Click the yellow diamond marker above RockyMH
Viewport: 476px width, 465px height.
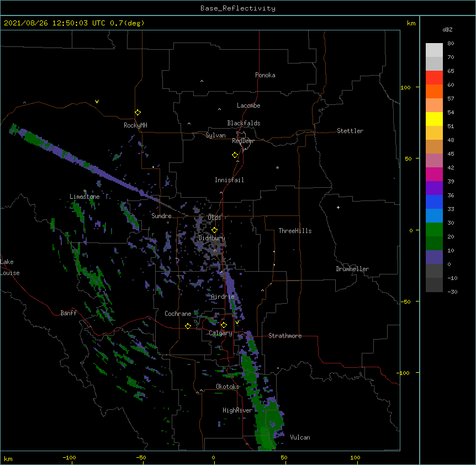138,113
